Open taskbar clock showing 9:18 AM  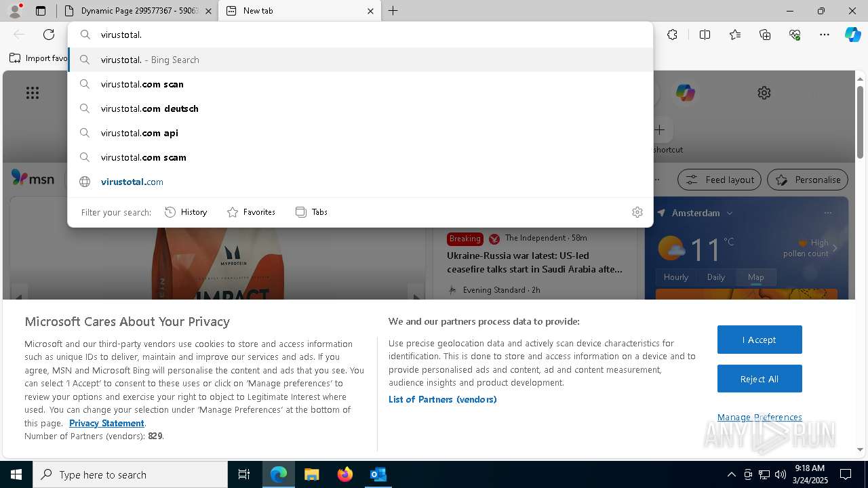coord(809,474)
